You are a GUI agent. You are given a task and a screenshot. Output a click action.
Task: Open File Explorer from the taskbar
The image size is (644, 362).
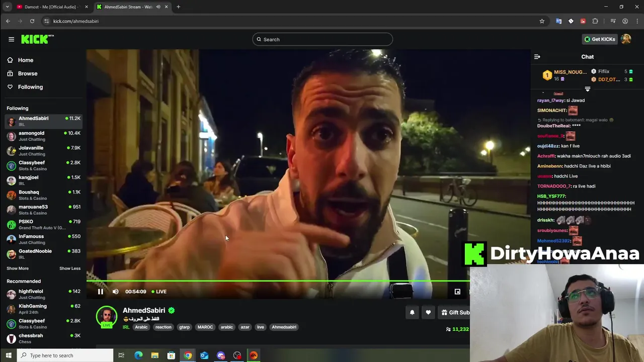pos(155,355)
